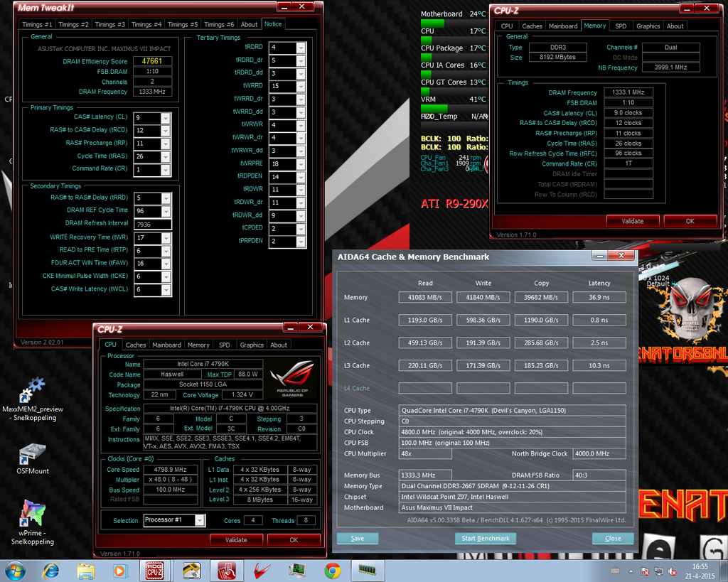
Task: Open Windows Media Player from the taskbar
Action: click(x=119, y=571)
